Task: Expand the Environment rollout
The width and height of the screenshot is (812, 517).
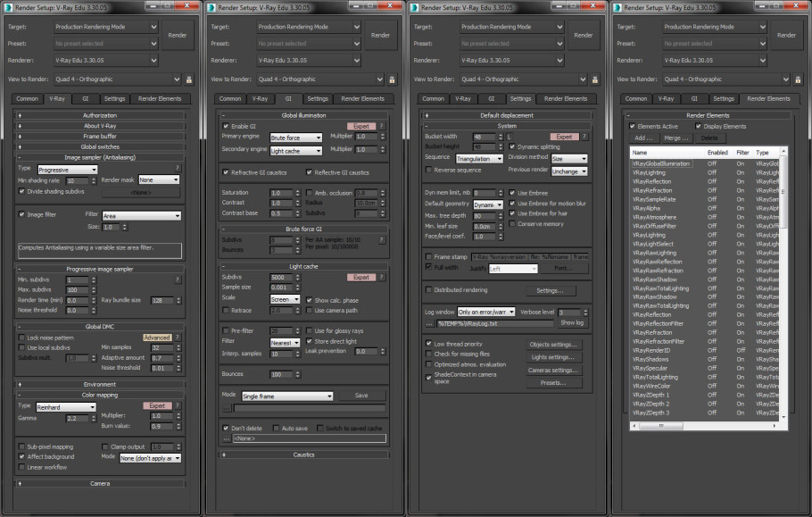Action: point(99,384)
